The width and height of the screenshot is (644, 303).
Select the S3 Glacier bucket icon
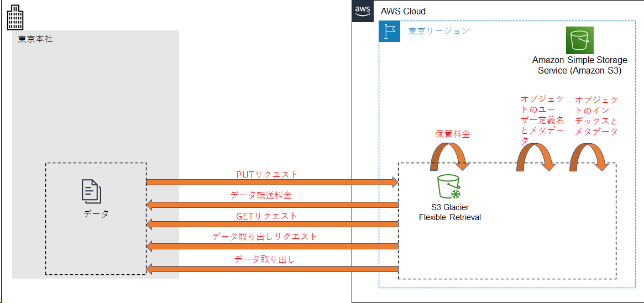[450, 187]
